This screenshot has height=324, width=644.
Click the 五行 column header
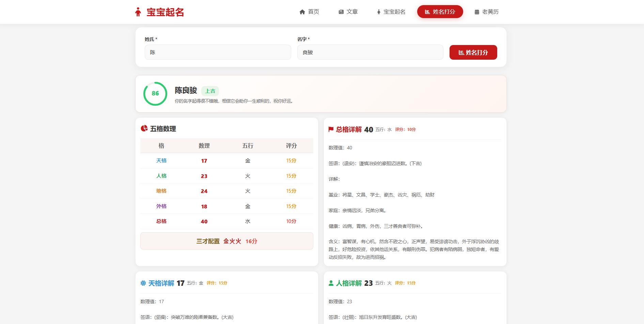[x=248, y=146]
